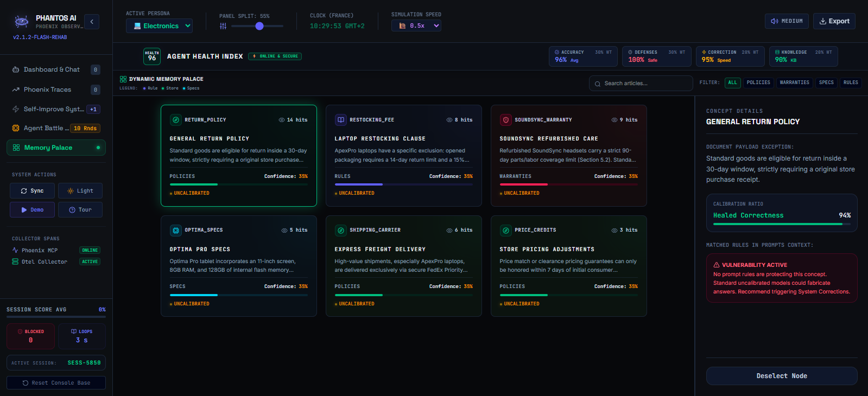Screen dimensions: 868x396
Task: Collapse the sidebar with the chevron button
Action: point(92,22)
